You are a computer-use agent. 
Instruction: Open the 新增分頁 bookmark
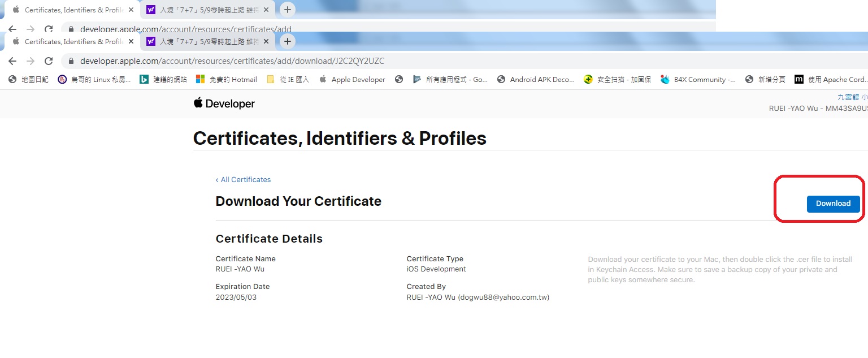(766, 80)
